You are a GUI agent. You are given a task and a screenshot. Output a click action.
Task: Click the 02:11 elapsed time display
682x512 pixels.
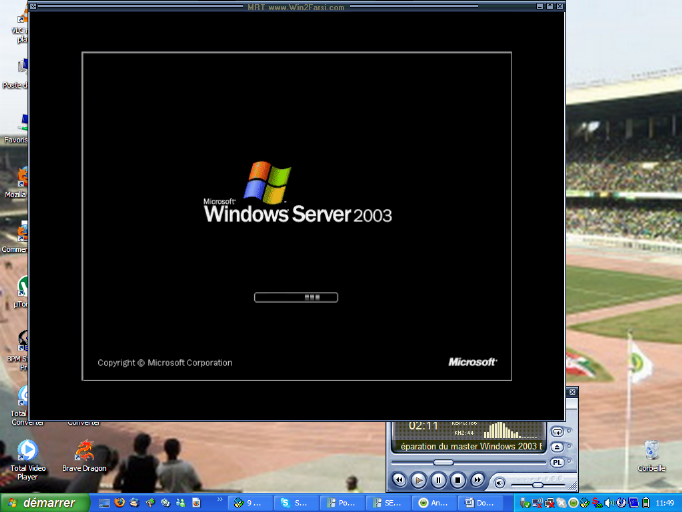point(423,425)
